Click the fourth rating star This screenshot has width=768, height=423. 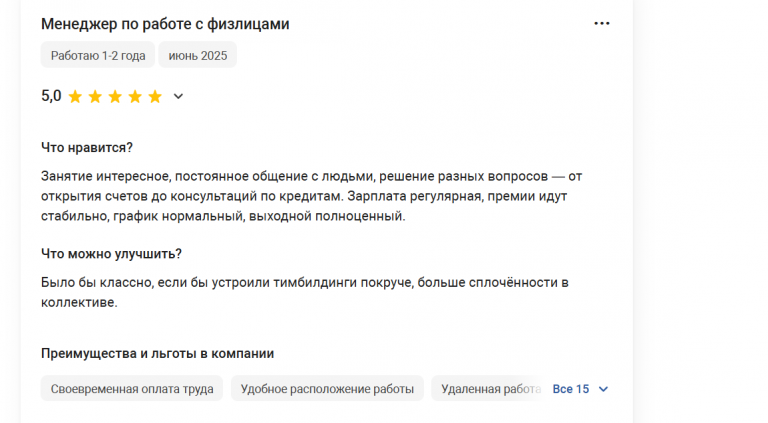135,96
